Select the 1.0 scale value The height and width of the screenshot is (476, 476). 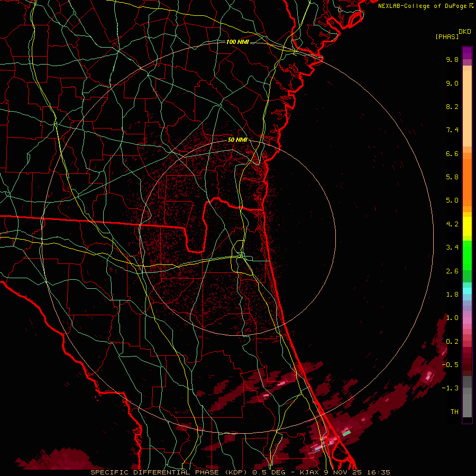[x=452, y=318]
